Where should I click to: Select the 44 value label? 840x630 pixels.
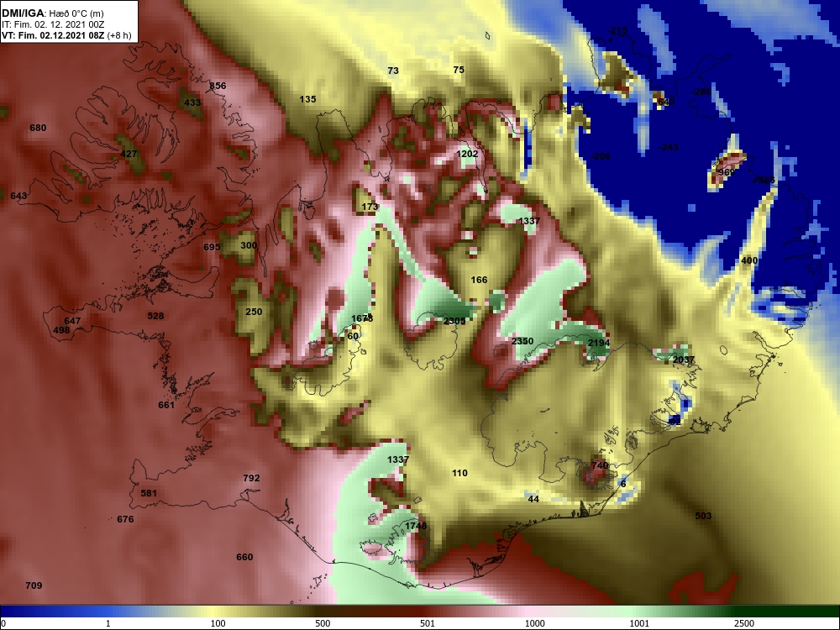pyautogui.click(x=533, y=499)
